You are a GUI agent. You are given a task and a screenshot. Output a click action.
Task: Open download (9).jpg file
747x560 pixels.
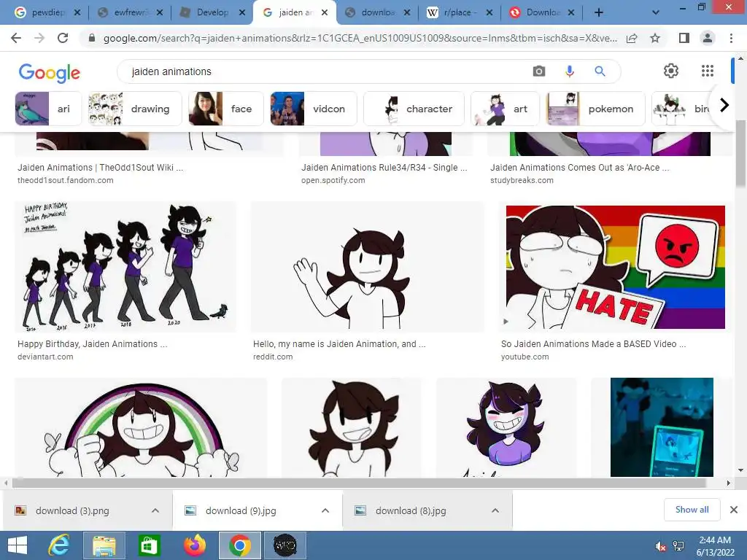coord(241,510)
